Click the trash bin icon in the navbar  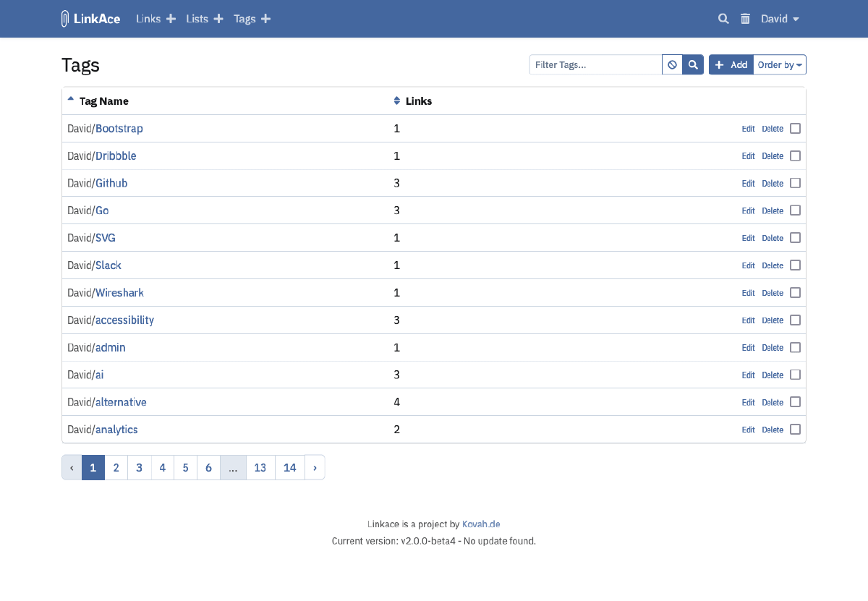coord(745,19)
